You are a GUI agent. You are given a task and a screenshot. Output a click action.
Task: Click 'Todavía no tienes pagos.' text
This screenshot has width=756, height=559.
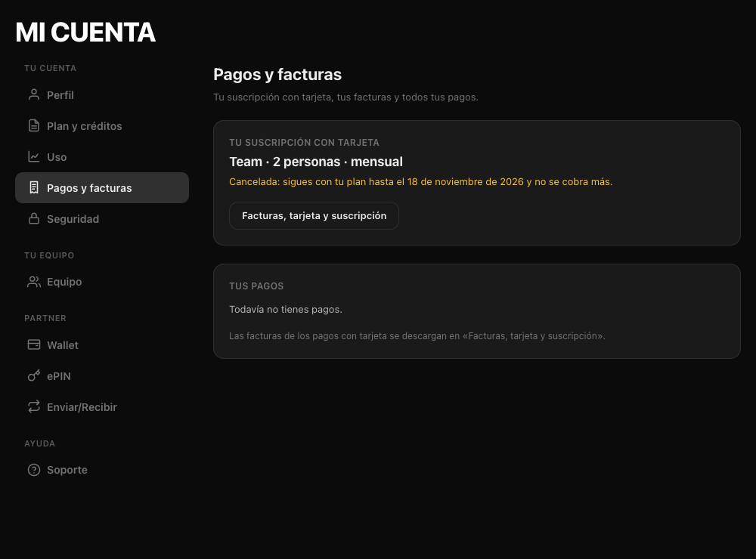coord(286,310)
